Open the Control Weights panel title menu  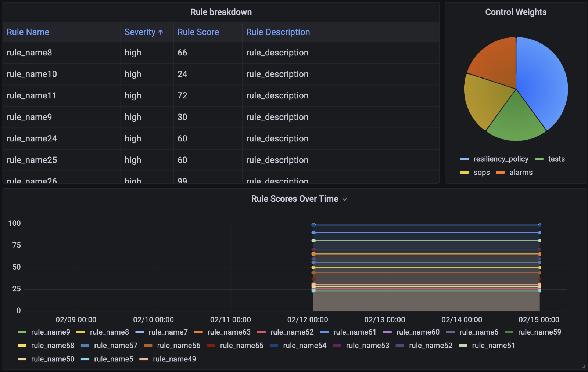click(x=516, y=12)
